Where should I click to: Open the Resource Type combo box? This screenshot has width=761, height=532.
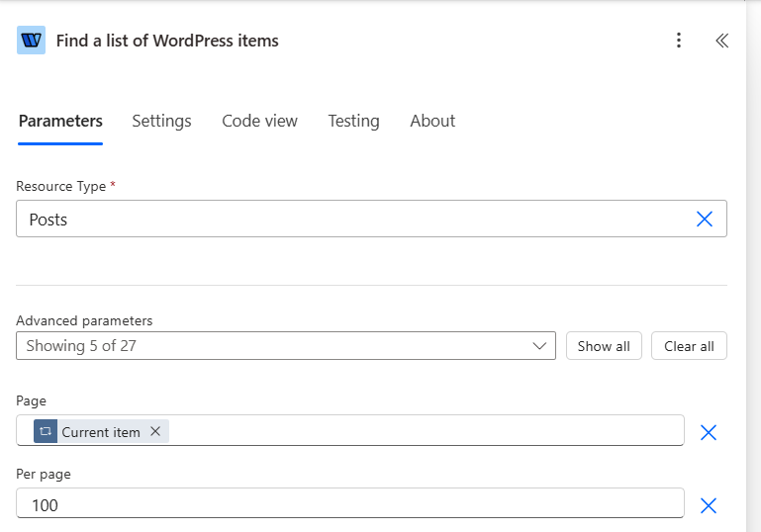tap(371, 219)
